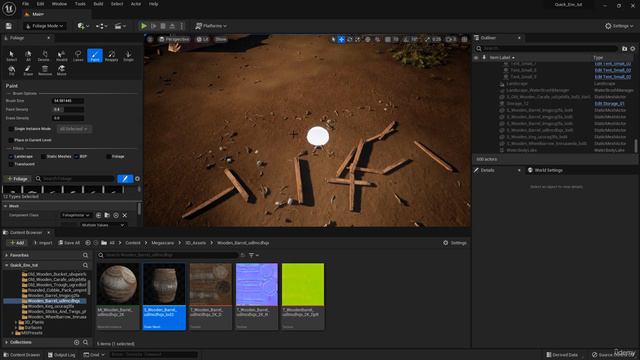Click the Import button
Image resolution: width=640 pixels, height=360 pixels.
(x=42, y=243)
